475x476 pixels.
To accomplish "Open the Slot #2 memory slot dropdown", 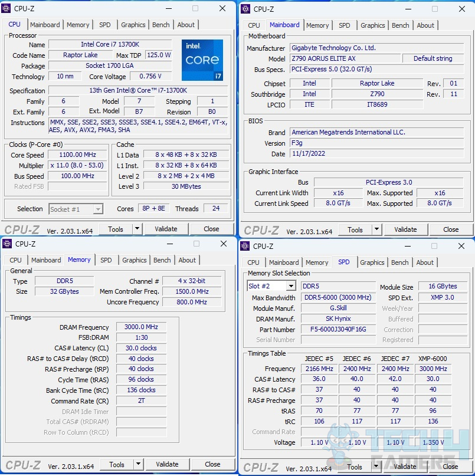I will click(271, 286).
